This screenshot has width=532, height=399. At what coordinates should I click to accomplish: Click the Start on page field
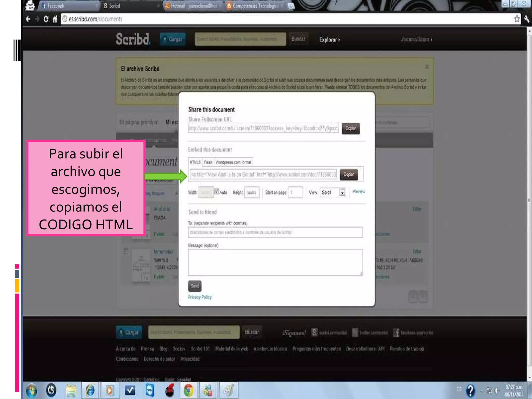pyautogui.click(x=295, y=192)
